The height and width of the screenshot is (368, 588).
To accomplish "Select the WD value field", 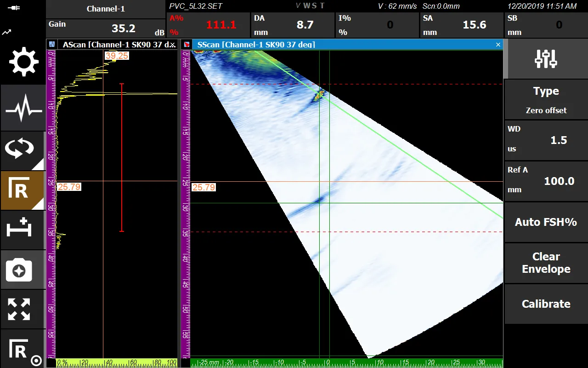I will [x=546, y=140].
